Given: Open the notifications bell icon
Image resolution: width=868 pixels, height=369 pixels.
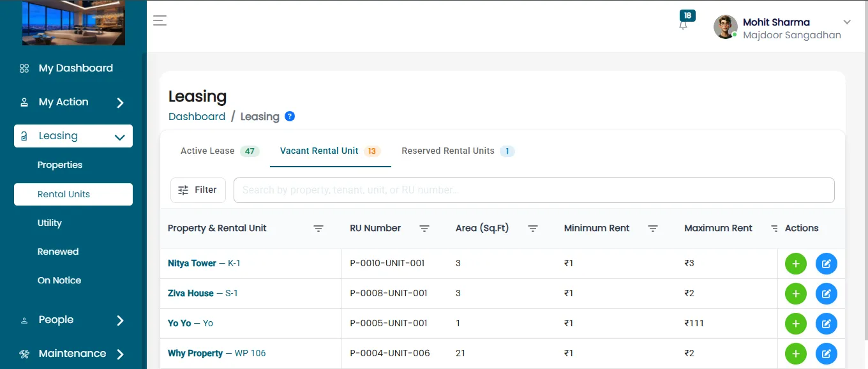Looking at the screenshot, I should pos(684,25).
